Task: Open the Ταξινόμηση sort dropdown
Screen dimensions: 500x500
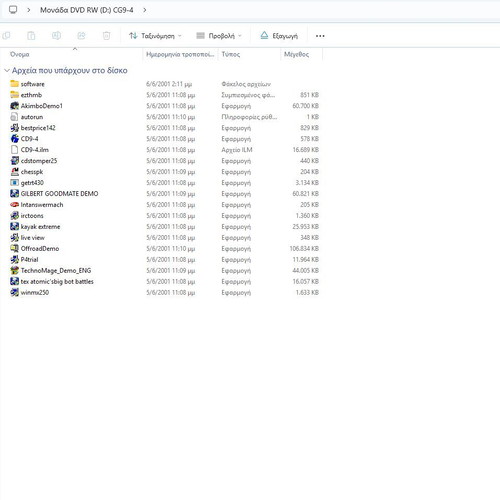Action: click(155, 36)
